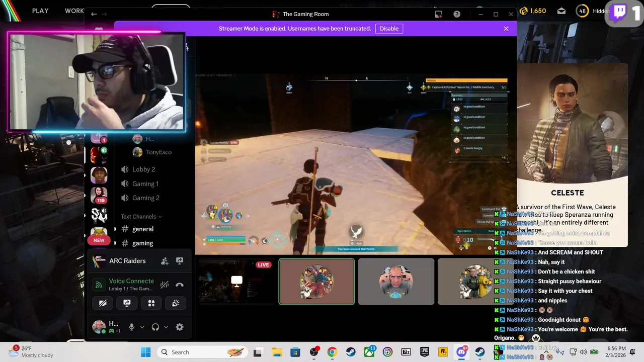Viewport: 644px width, 362px height.
Task: Click the Voice Connected status text
Action: (131, 281)
